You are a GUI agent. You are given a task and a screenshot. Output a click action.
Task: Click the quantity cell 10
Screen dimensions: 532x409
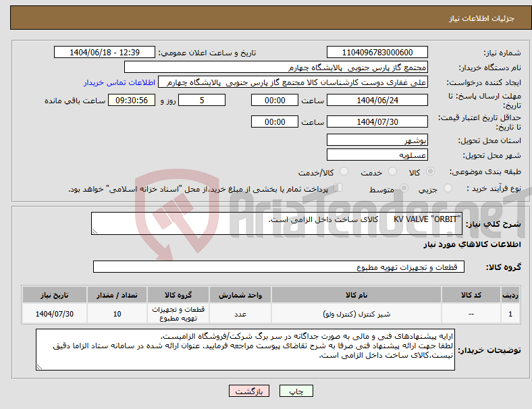(x=117, y=314)
